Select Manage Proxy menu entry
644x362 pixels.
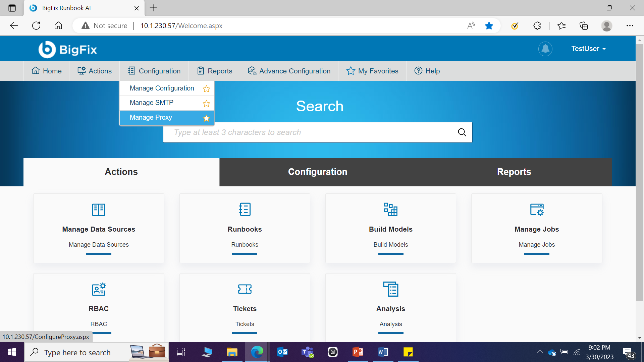[151, 118]
